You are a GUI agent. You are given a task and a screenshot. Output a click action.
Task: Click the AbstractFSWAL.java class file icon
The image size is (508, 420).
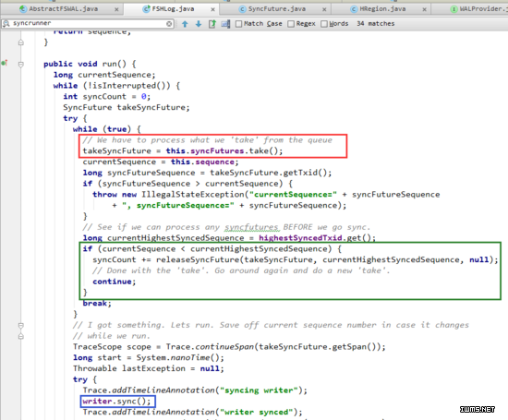pos(23,8)
